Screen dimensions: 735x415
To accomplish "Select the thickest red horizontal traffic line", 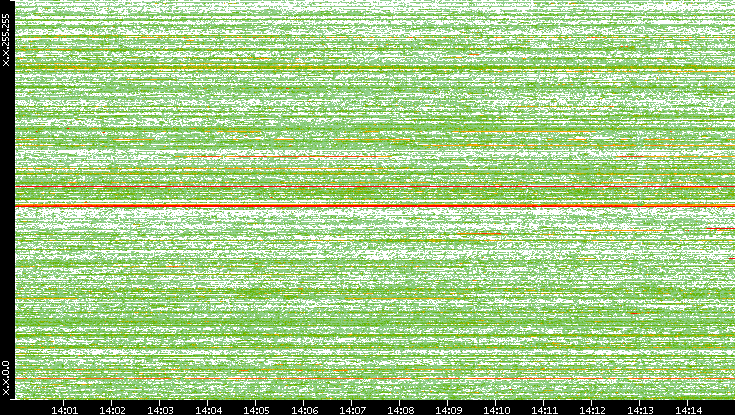I will pyautogui.click(x=375, y=206).
